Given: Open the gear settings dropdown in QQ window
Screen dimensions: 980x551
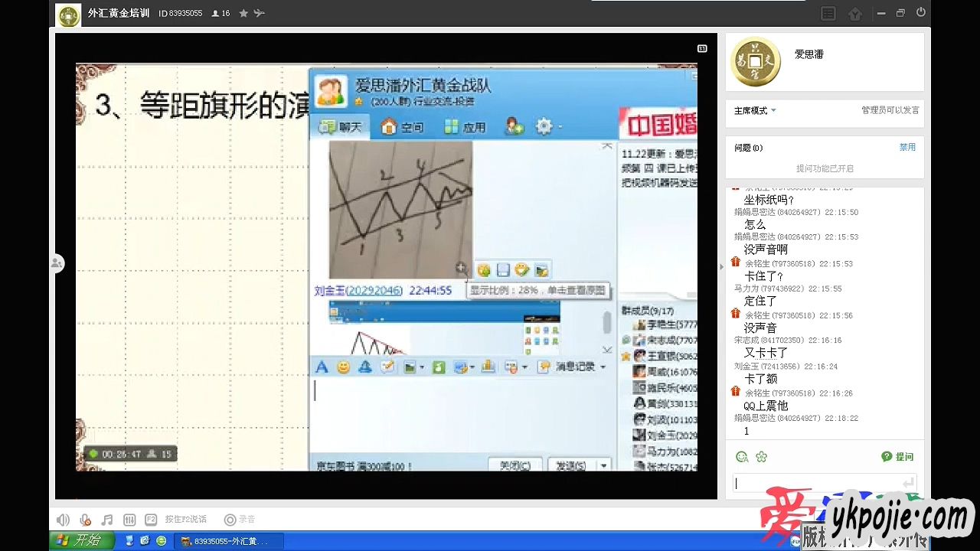Looking at the screenshot, I should [x=548, y=126].
